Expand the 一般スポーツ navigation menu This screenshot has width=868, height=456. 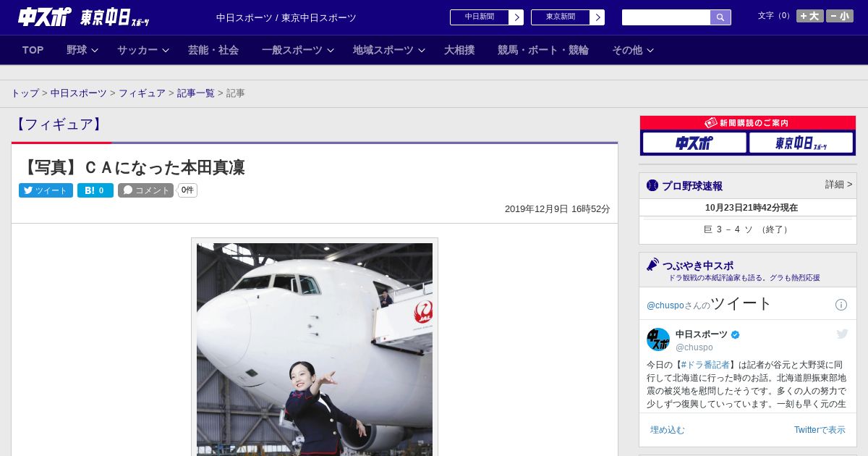click(x=298, y=50)
